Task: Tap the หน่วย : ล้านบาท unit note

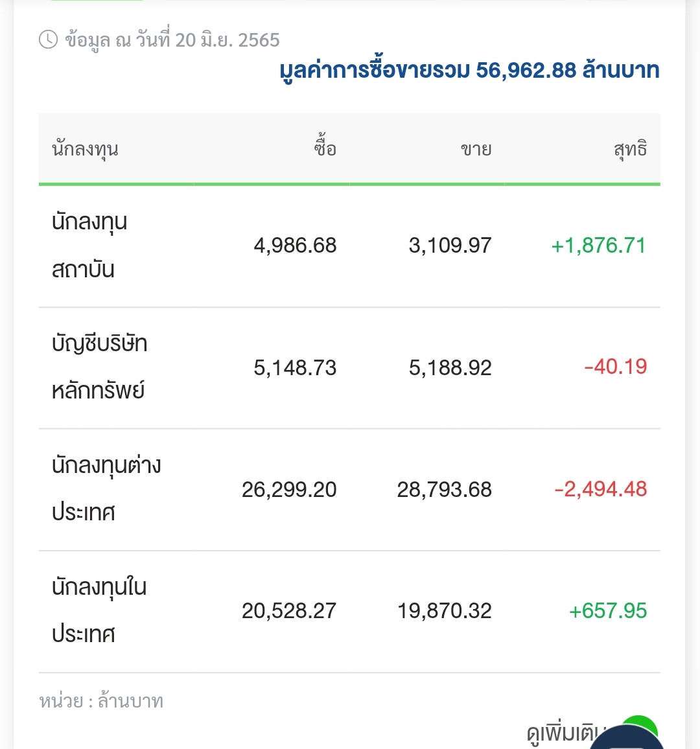Action: click(x=101, y=701)
